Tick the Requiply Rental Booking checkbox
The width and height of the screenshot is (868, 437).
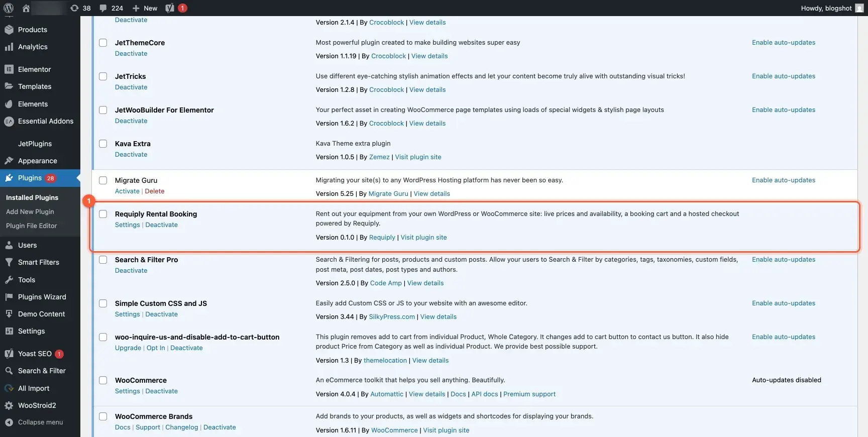tap(103, 214)
